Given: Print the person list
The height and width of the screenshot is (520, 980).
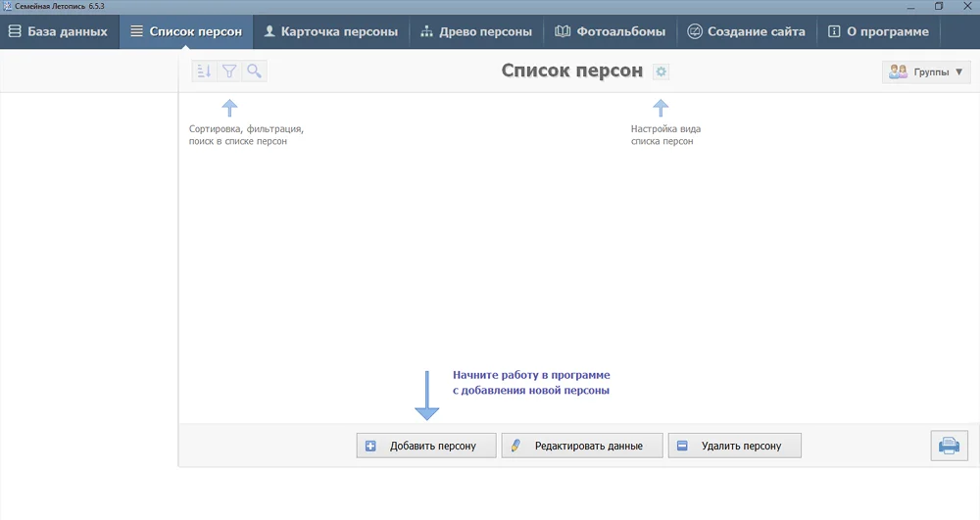Looking at the screenshot, I should pos(949,446).
